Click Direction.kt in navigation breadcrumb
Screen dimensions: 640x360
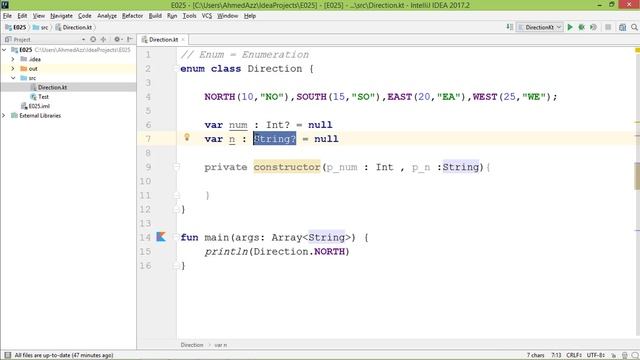(77, 27)
